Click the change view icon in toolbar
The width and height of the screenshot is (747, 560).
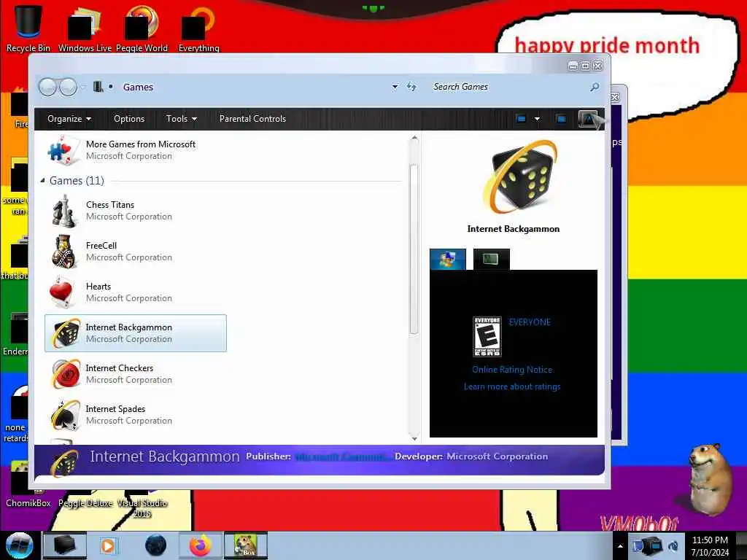coord(521,119)
